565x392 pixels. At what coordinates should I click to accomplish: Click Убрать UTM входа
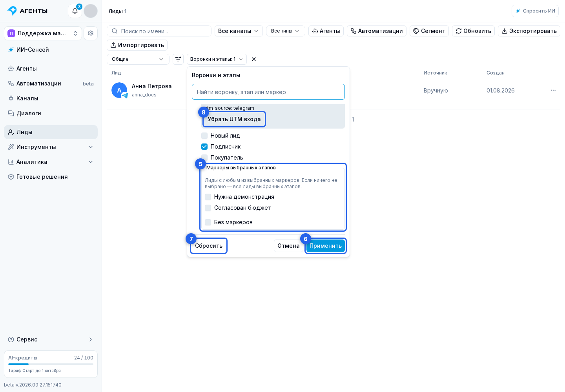234,119
